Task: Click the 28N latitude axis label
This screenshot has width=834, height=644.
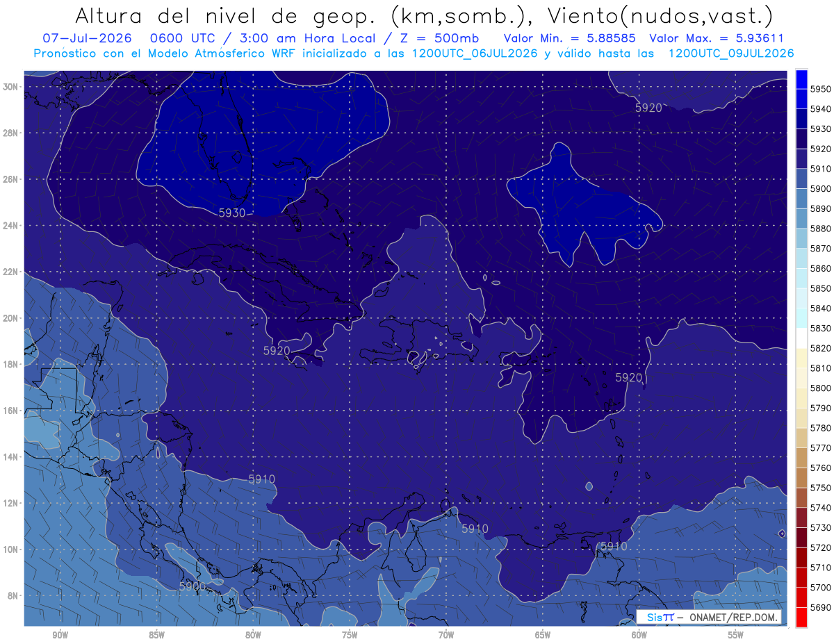Action: (10, 133)
